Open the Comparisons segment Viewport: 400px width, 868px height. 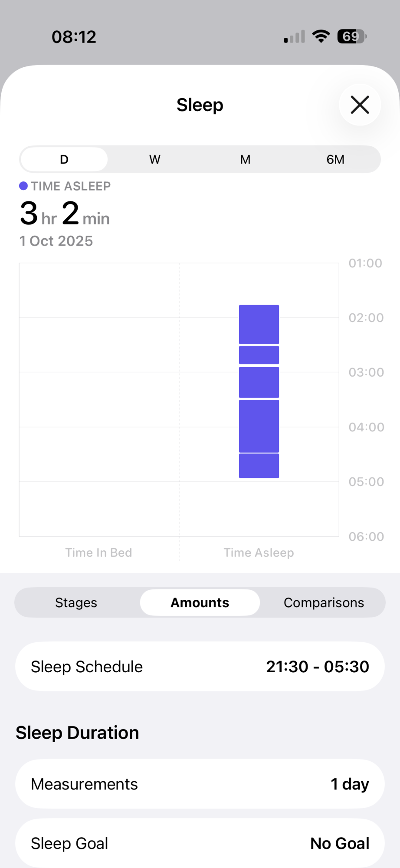click(x=324, y=602)
